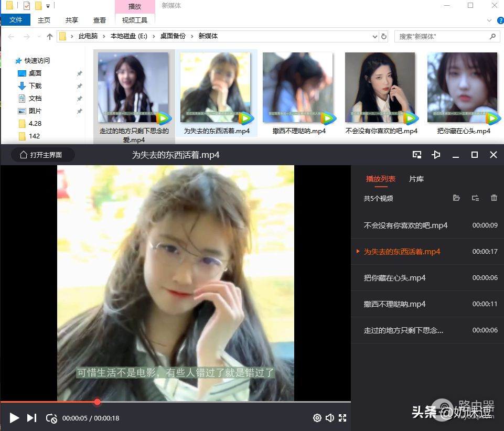The height and width of the screenshot is (431, 504).
Task: Switch to the 片库 tab
Action: coord(416,179)
